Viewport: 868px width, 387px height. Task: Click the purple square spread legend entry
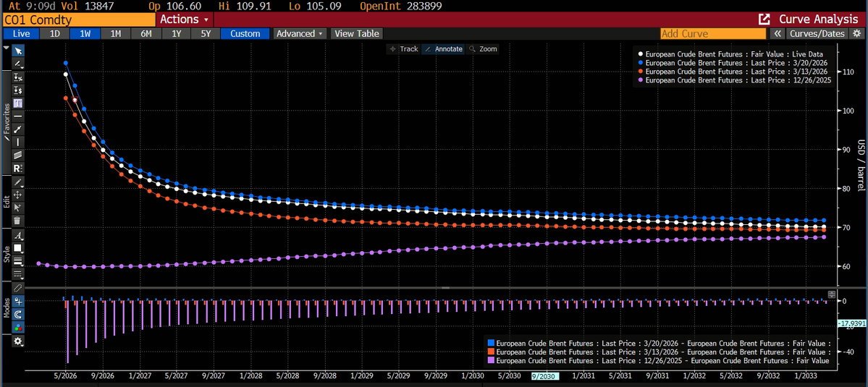(658, 360)
